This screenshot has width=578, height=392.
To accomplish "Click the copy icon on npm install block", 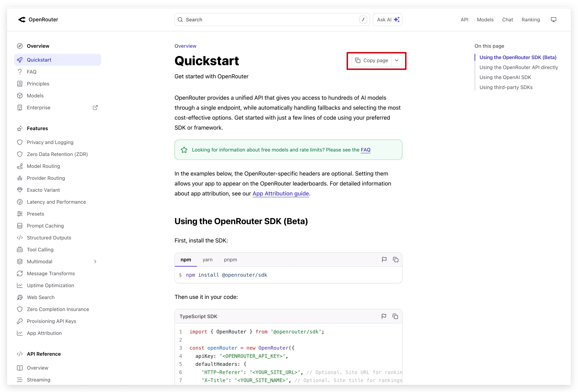I will click(395, 260).
